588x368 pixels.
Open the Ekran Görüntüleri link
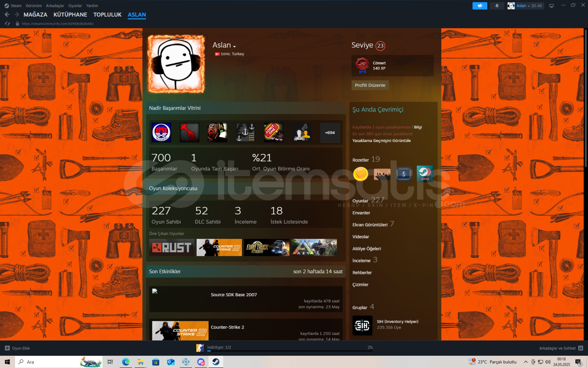[x=370, y=225]
